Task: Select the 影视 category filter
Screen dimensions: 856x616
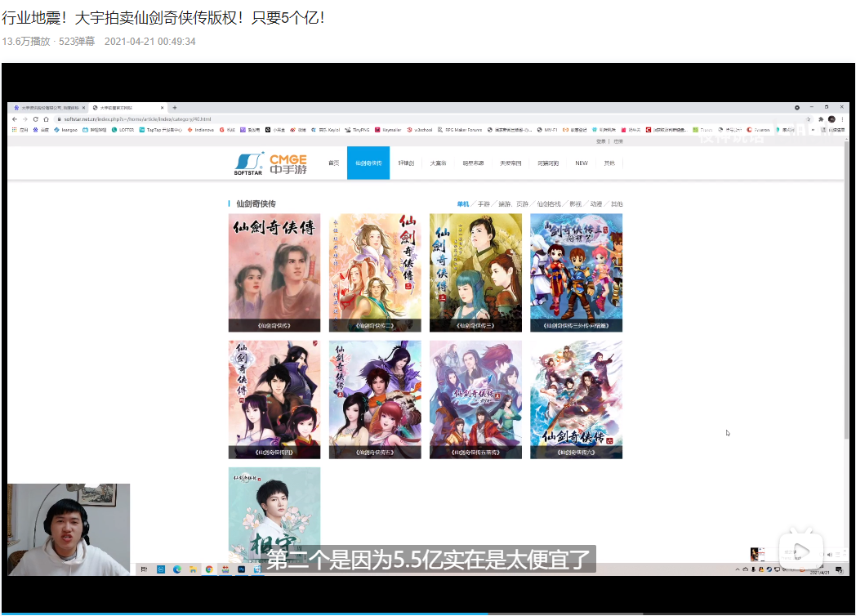Action: [x=575, y=203]
